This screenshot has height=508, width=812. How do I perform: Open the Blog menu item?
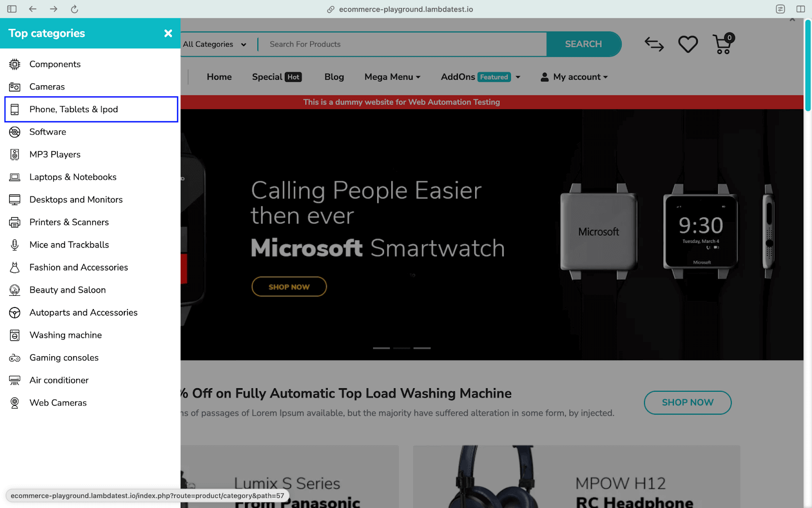coord(334,77)
